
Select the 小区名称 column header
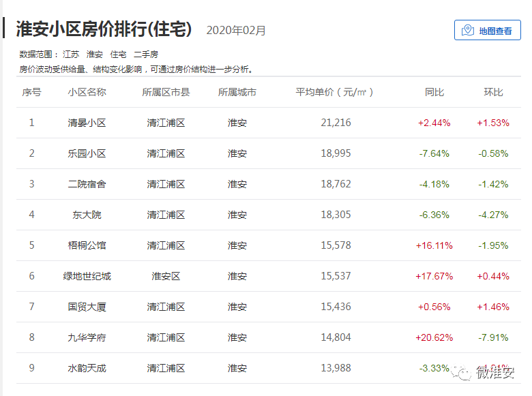(87, 92)
